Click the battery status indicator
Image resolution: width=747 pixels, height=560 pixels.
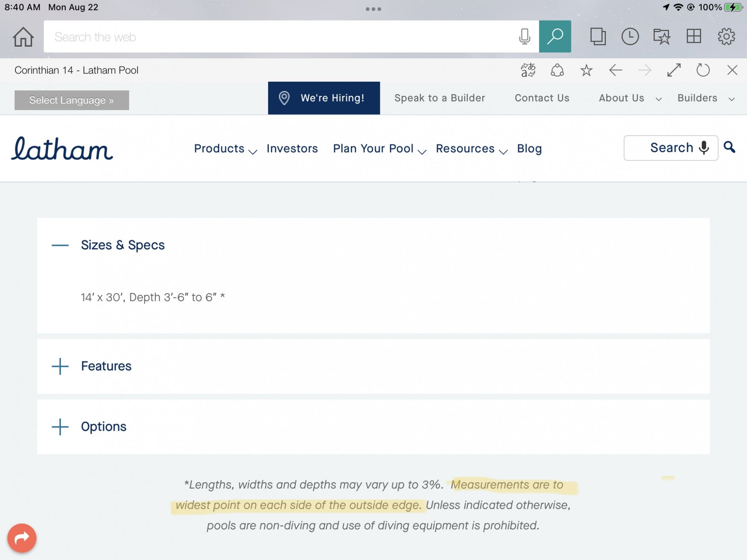733,7
